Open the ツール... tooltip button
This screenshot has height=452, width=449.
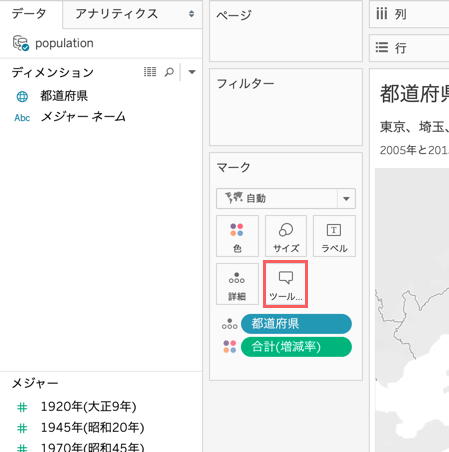[286, 284]
